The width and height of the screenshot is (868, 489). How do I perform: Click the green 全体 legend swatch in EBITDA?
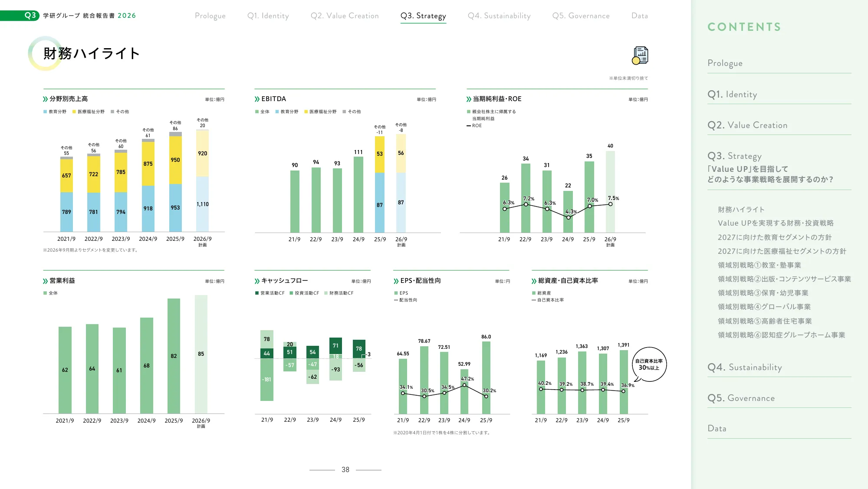(257, 112)
